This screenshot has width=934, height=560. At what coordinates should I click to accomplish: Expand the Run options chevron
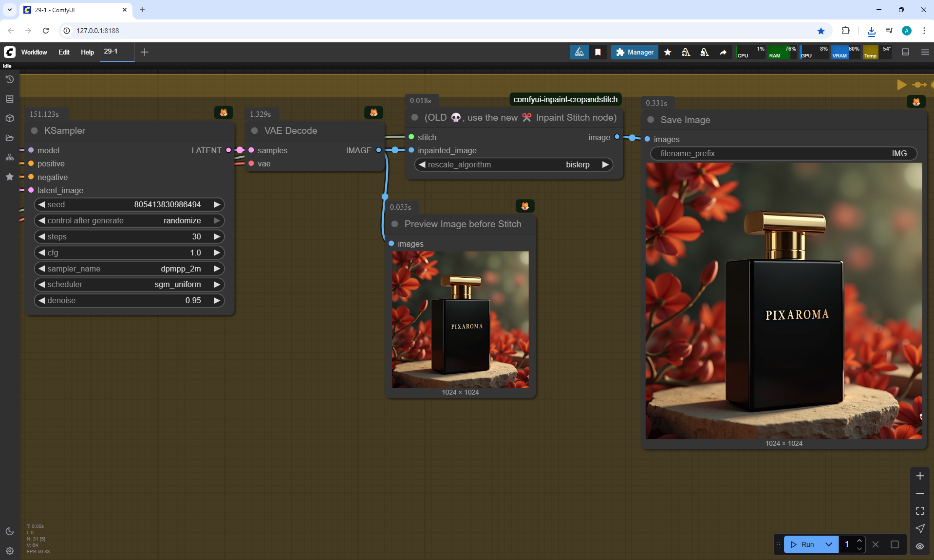click(x=829, y=544)
